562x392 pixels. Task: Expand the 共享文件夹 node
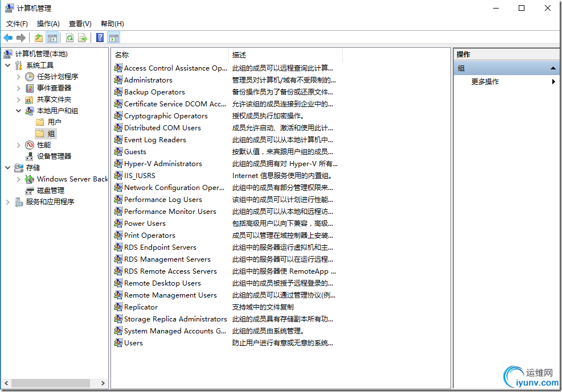click(19, 100)
